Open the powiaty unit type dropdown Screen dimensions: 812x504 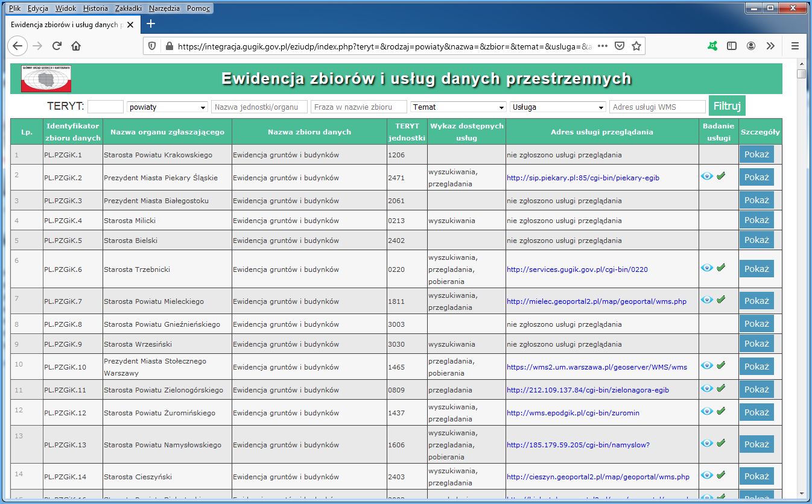[x=167, y=107]
